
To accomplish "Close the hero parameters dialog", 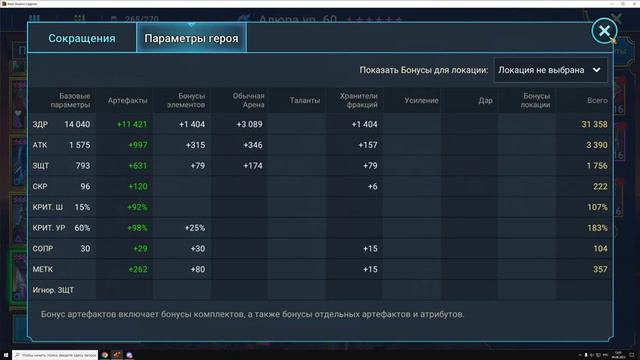I will pos(604,31).
